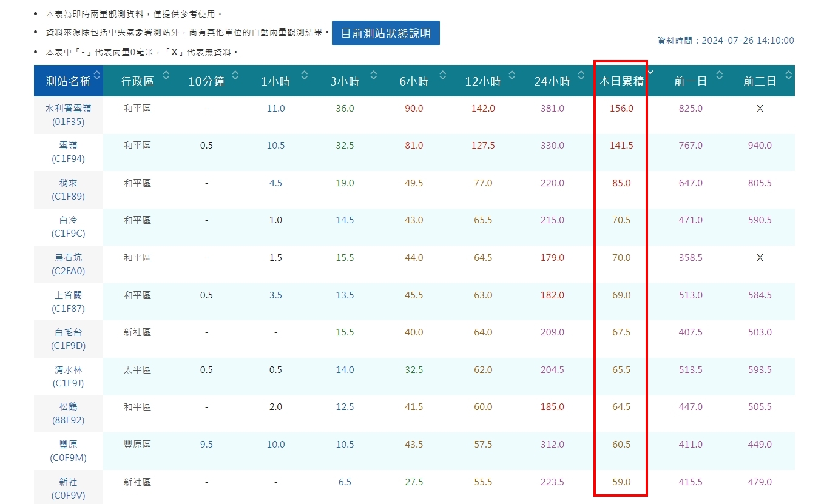
Task: Click the 本日累積 column header label
Action: [x=621, y=81]
